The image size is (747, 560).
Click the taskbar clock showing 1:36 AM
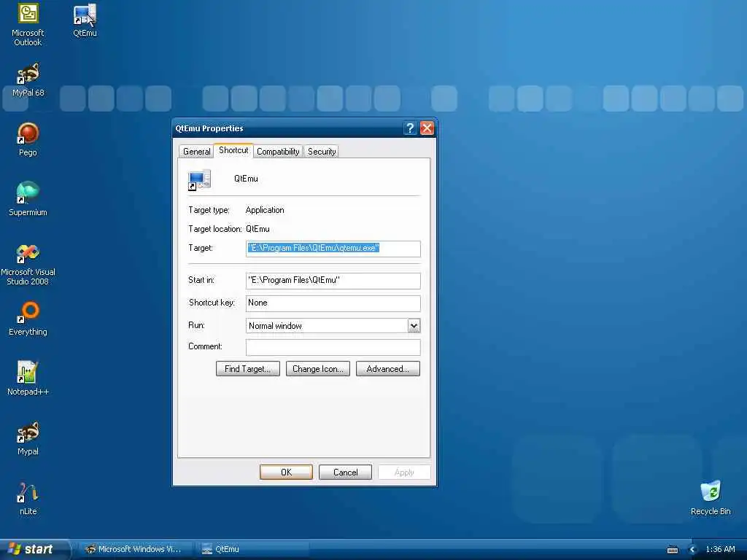720,550
